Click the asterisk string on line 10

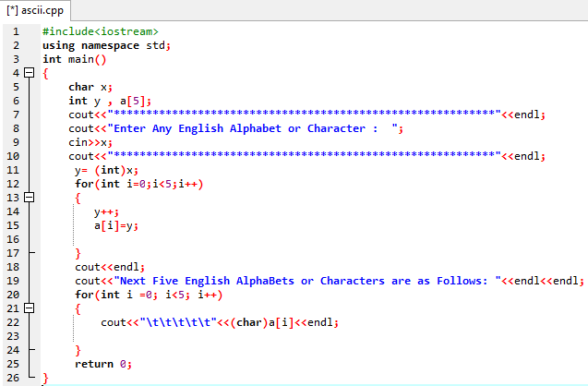pos(304,155)
